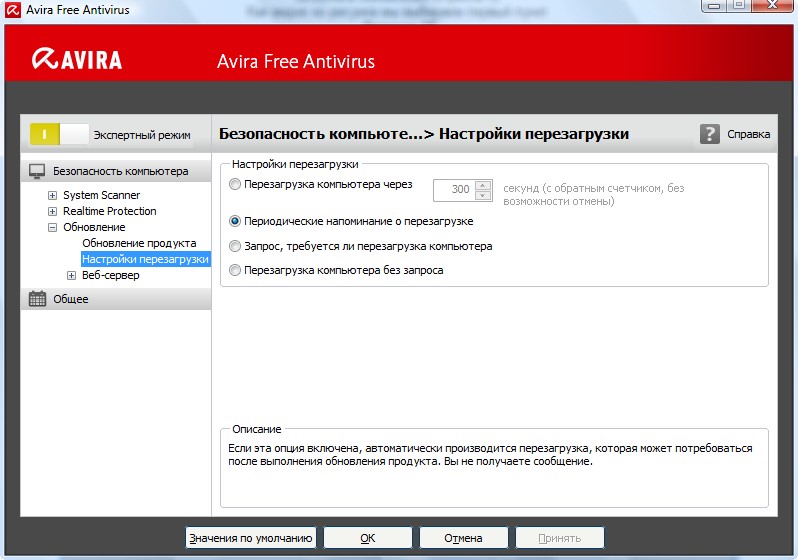
Task: Collapse the Обновление tree node
Action: (52, 227)
